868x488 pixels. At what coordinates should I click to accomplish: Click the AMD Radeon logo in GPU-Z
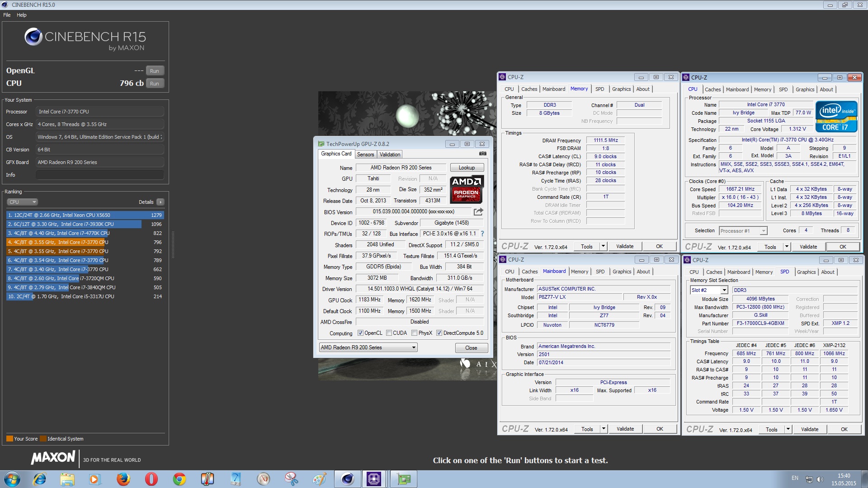point(467,189)
